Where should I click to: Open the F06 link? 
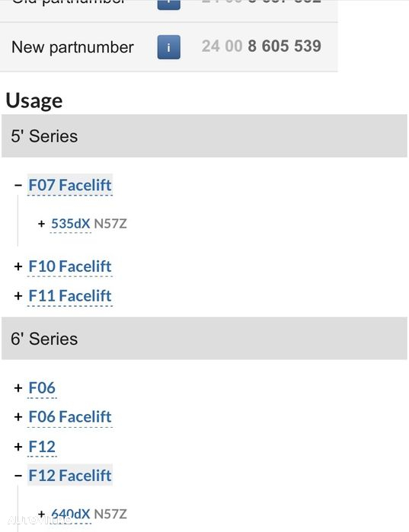point(42,388)
